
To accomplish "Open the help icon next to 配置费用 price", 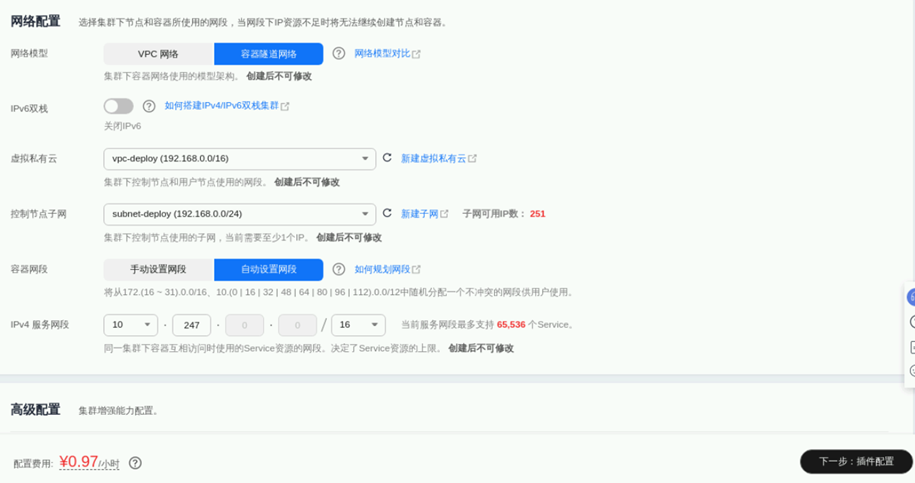I will tap(135, 463).
